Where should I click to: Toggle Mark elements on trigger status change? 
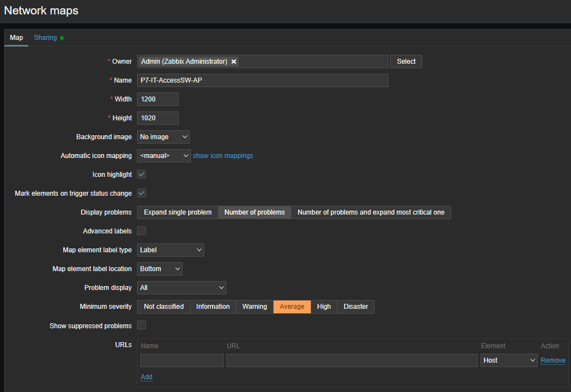point(142,194)
